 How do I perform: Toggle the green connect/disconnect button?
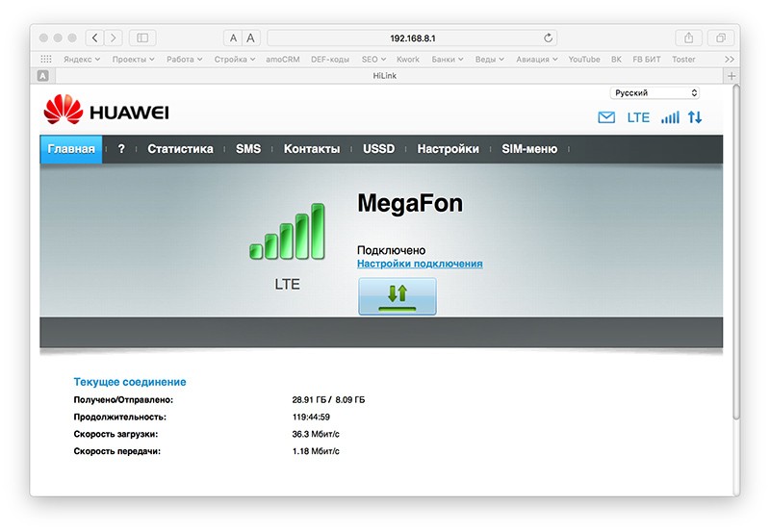tap(398, 296)
